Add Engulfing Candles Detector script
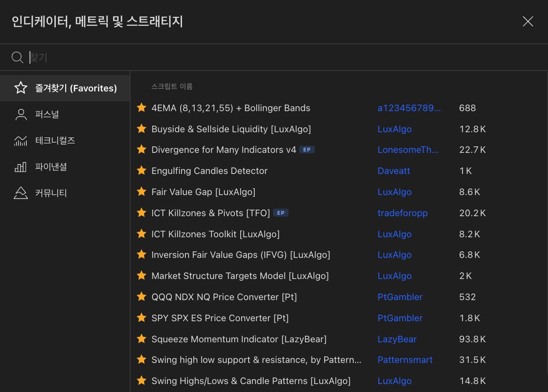The height and width of the screenshot is (392, 548). pos(209,171)
